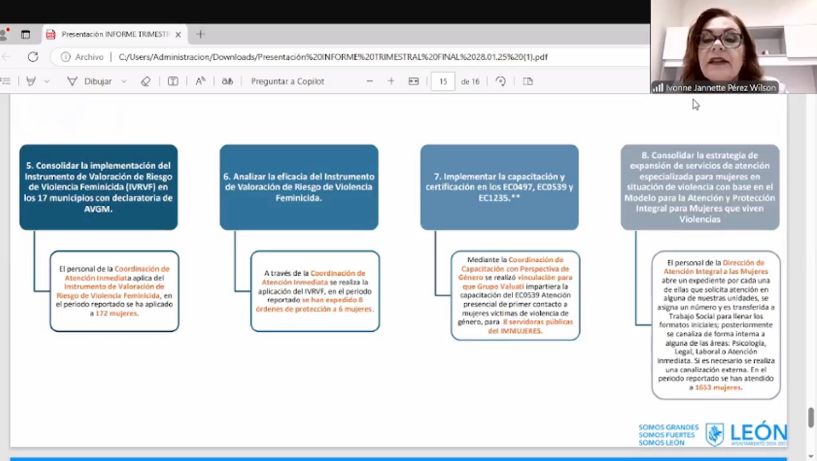Click the address bar file path

coord(330,57)
